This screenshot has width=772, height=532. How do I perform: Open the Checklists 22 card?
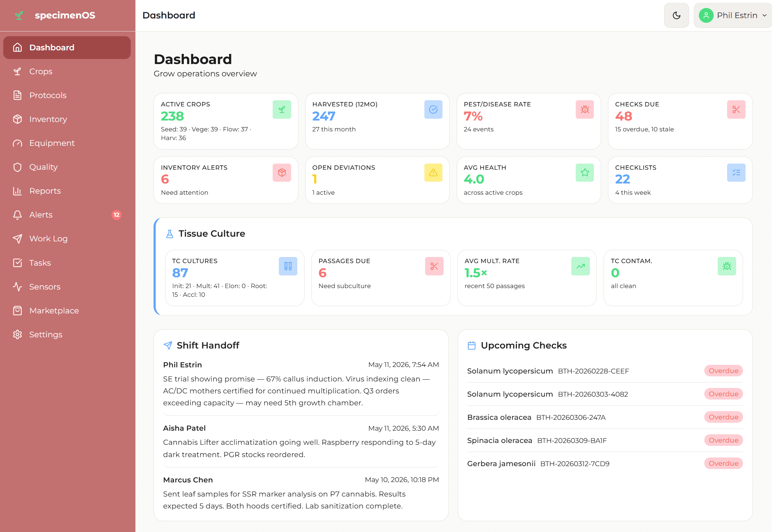[680, 180]
